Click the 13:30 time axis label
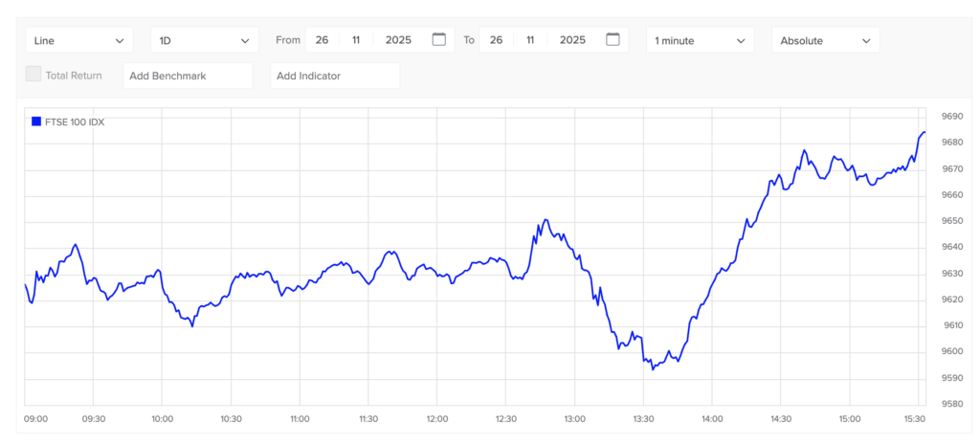 pos(643,419)
